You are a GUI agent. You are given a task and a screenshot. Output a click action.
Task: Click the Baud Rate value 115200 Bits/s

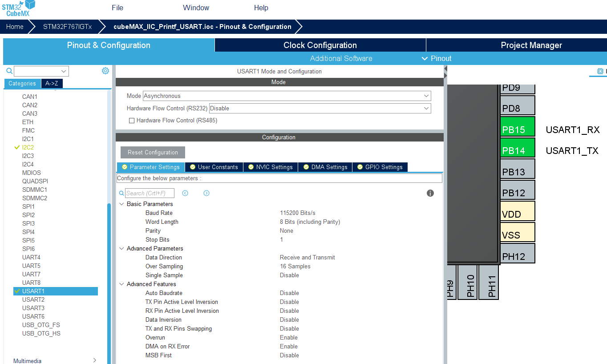tap(298, 213)
